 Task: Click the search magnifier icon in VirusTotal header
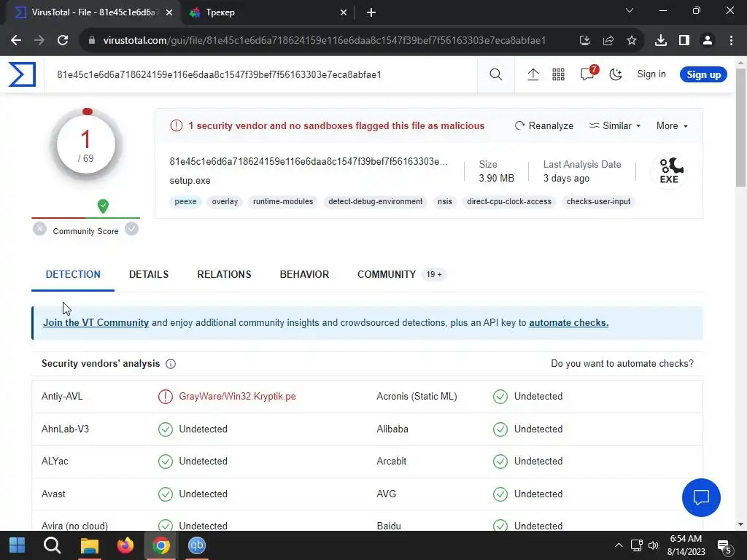[x=495, y=74]
